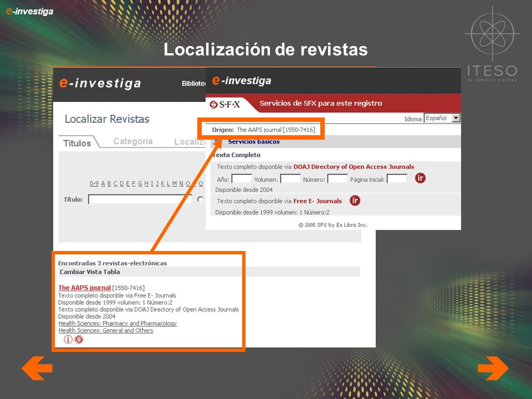
Task: Click the 'Localizar Revistas' page heading
Action: (107, 119)
